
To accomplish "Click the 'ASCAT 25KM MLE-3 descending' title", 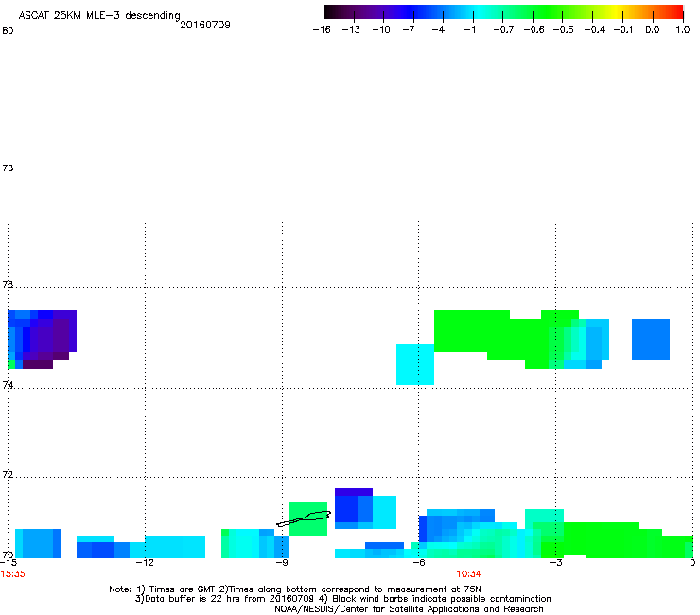I will (x=99, y=16).
